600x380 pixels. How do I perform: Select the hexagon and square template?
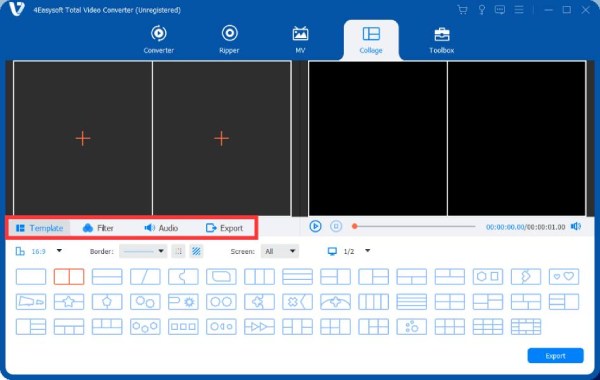click(488, 277)
